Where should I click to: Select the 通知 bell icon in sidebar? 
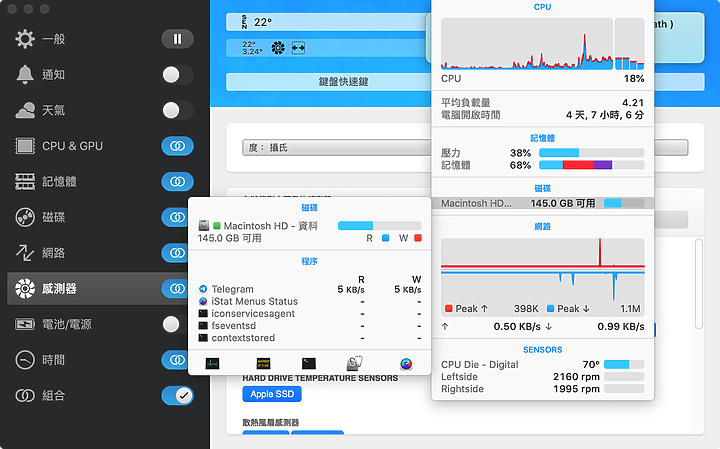(x=25, y=74)
